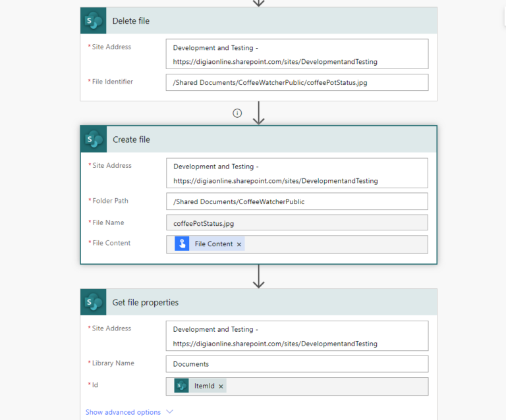This screenshot has width=506, height=420.
Task: Edit the File Identifier path field
Action: 297,82
